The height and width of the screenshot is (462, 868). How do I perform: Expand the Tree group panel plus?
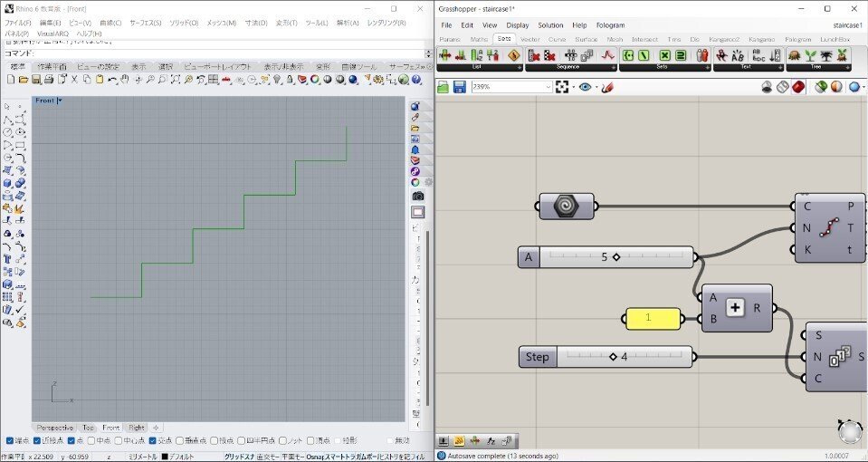(x=846, y=68)
